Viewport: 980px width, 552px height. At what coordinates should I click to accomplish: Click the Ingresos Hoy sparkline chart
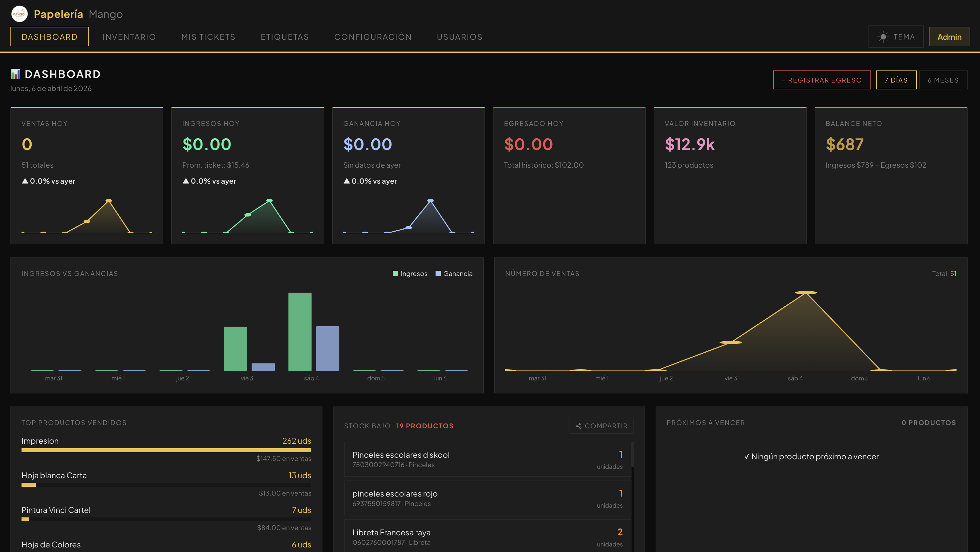click(248, 216)
